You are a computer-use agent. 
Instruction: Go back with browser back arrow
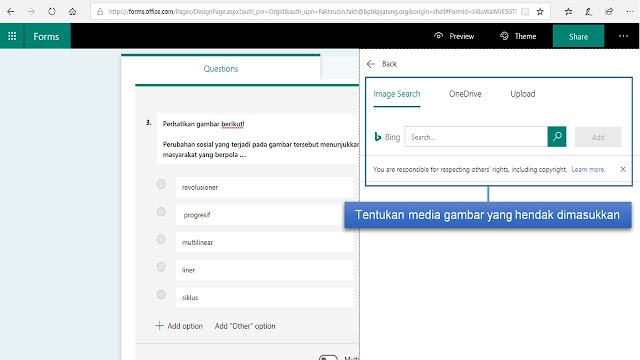tap(11, 11)
